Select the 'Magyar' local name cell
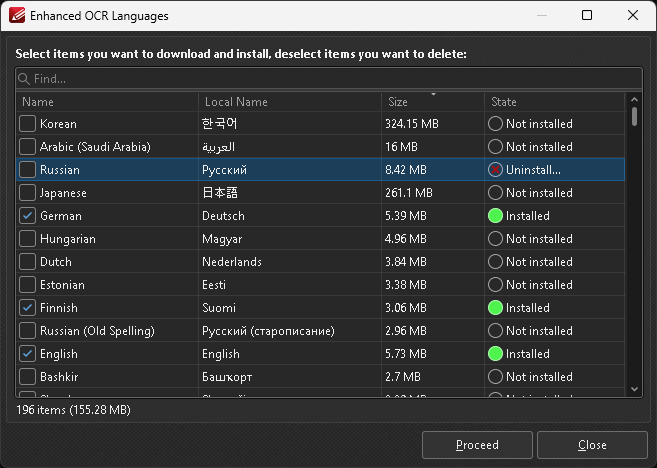 point(290,239)
